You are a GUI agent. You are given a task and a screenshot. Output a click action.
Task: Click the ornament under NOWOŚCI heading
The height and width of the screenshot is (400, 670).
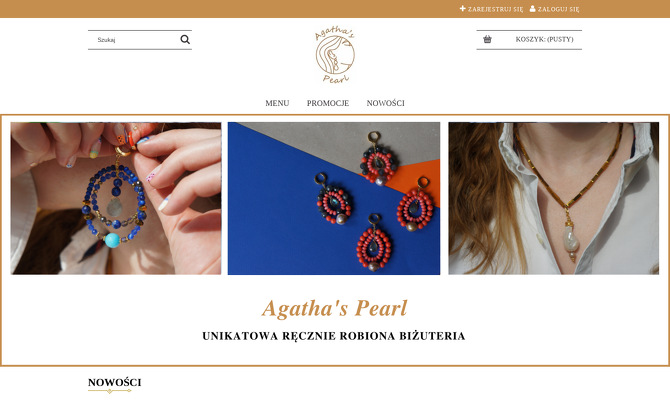click(x=110, y=391)
